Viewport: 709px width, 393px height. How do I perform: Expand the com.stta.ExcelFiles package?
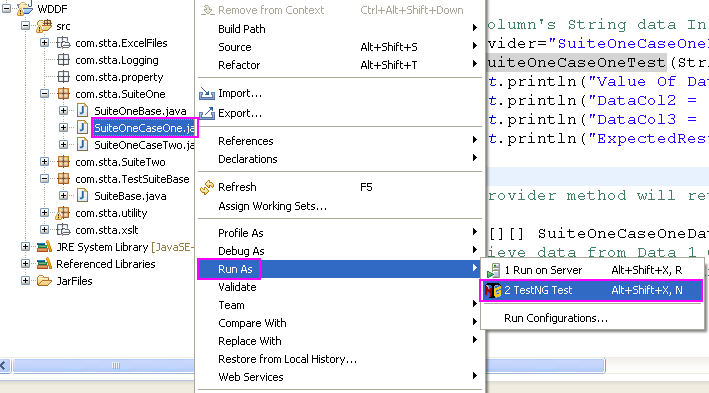(44, 43)
